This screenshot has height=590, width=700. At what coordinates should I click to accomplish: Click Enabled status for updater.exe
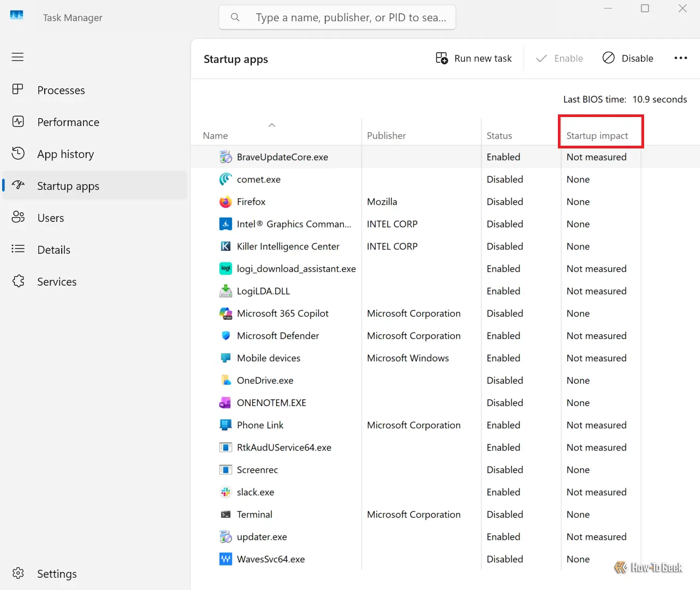pyautogui.click(x=504, y=537)
